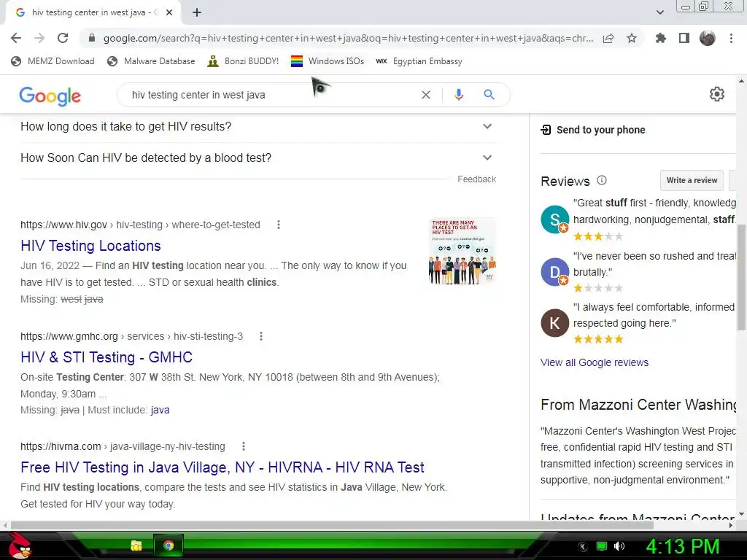Image resolution: width=747 pixels, height=560 pixels.
Task: Click the volume speaker tray icon
Action: tap(619, 546)
